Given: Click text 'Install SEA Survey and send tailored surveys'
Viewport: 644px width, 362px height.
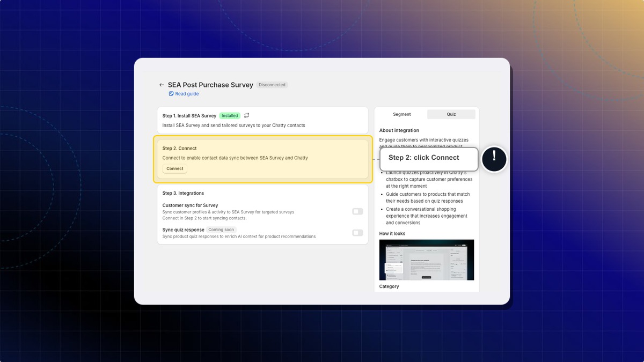Looking at the screenshot, I should [234, 125].
